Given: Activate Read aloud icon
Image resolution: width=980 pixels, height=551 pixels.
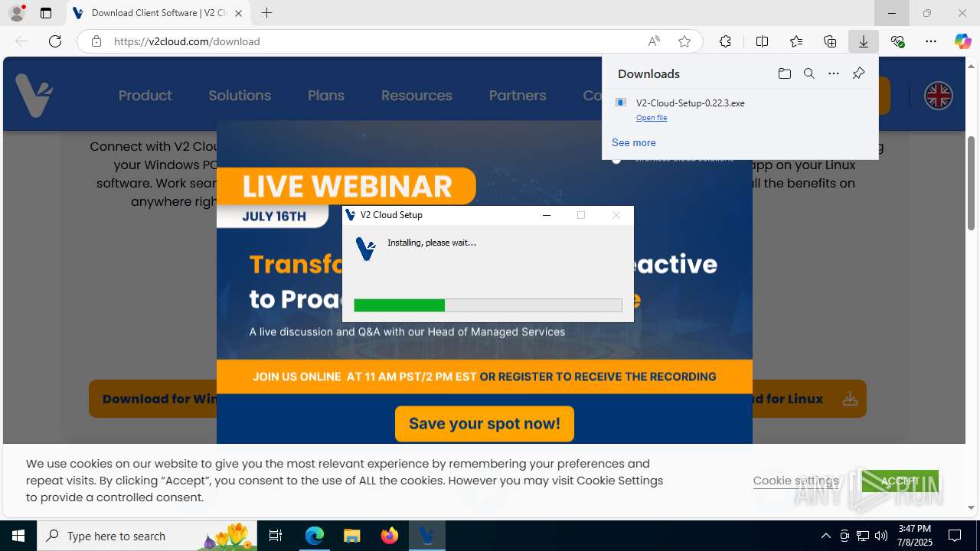Looking at the screenshot, I should [654, 41].
